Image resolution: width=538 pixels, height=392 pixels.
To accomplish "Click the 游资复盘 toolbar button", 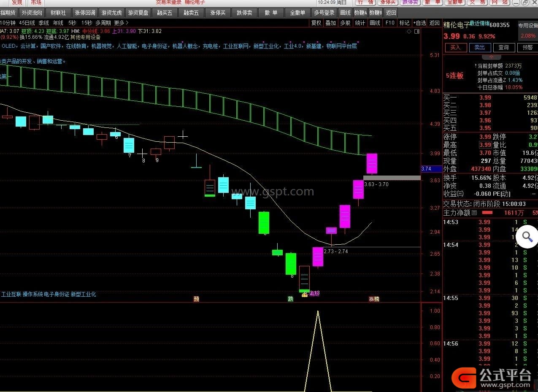I will point(138,13).
